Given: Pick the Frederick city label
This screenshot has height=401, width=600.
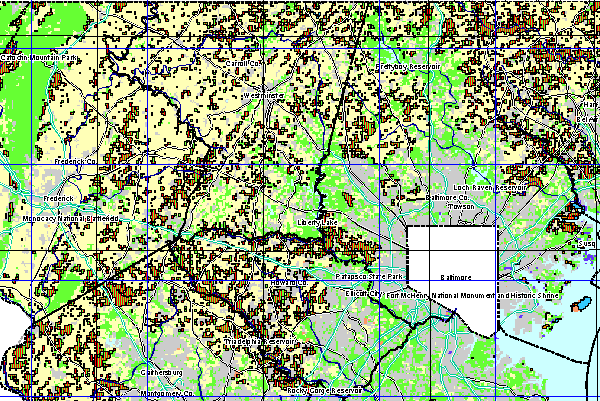Looking at the screenshot, I should (x=59, y=199).
